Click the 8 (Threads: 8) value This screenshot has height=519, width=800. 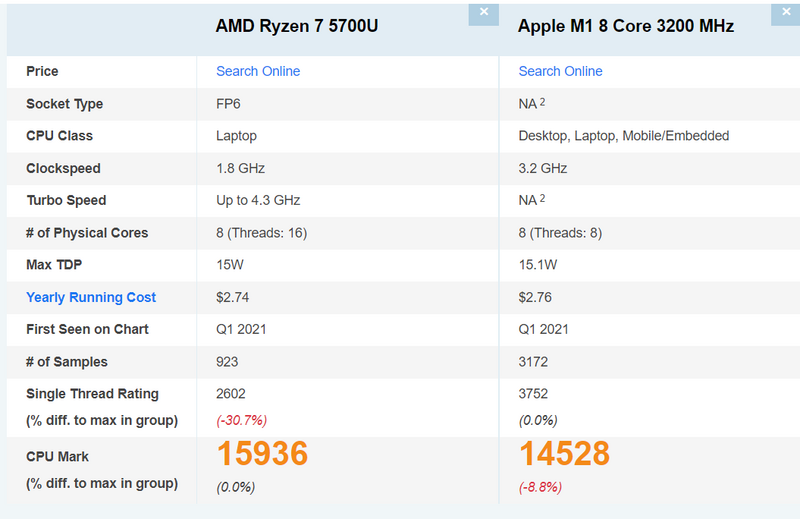point(560,233)
